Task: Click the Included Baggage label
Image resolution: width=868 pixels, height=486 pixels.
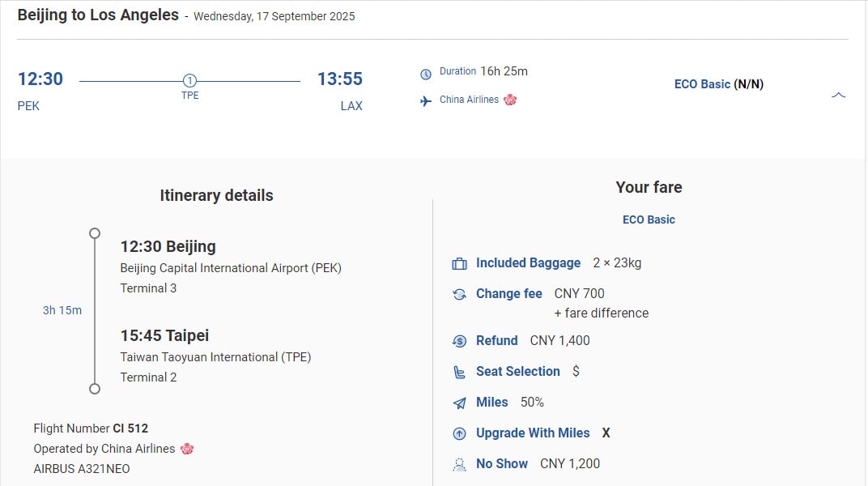Action: (528, 263)
